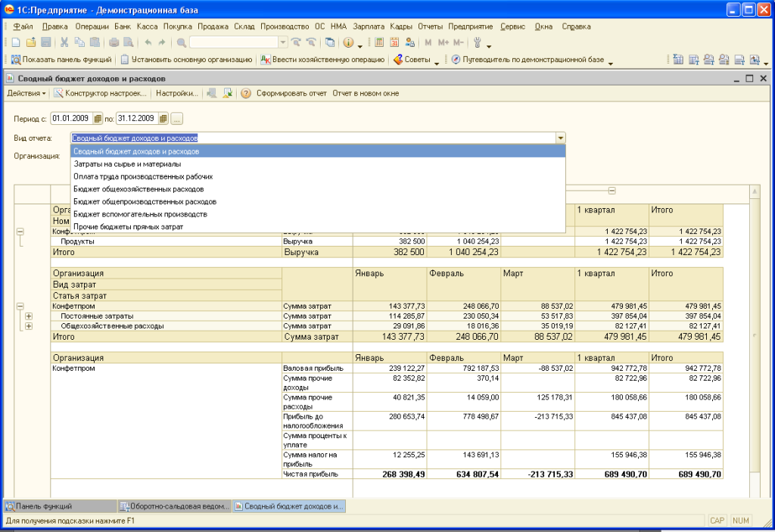Screen dimensions: 775x532
Task: Select 'Затраты на сырье и материалы' from list
Action: click(127, 163)
